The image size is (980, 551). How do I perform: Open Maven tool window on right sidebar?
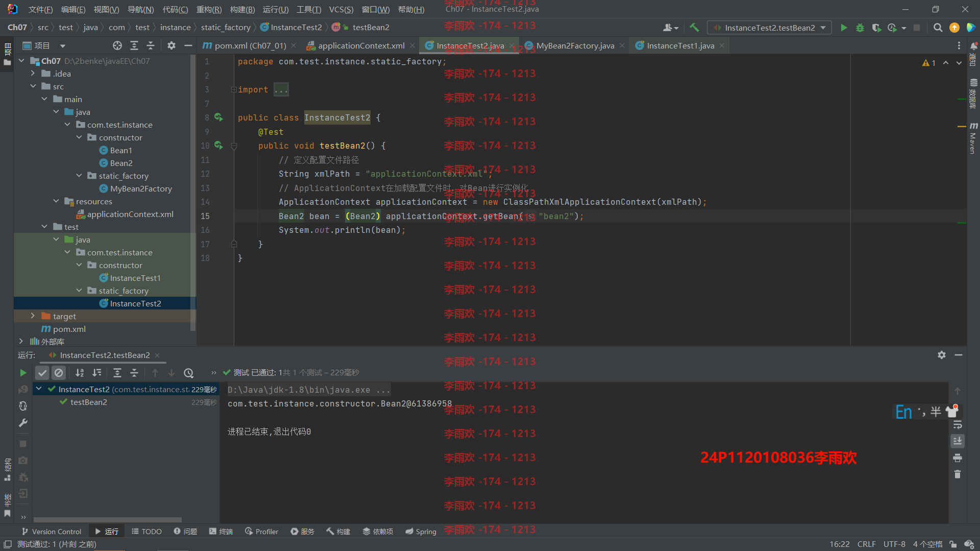[973, 138]
